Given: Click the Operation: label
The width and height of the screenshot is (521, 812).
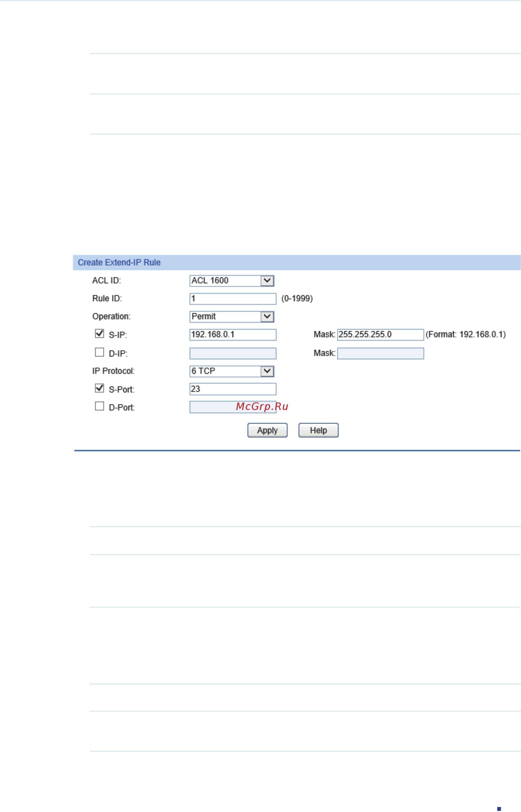Looking at the screenshot, I should click(x=111, y=317).
